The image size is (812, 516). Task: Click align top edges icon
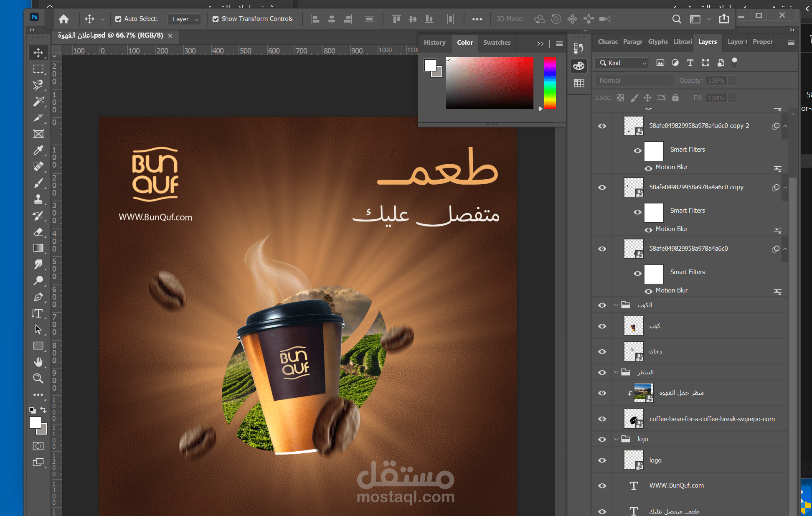(396, 19)
